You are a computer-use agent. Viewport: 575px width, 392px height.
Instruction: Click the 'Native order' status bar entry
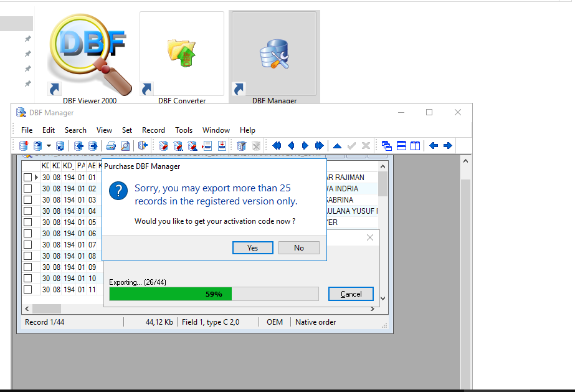coord(315,322)
